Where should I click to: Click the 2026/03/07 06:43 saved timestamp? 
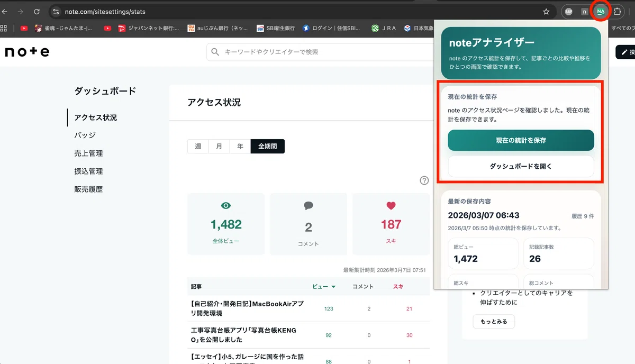tap(484, 215)
